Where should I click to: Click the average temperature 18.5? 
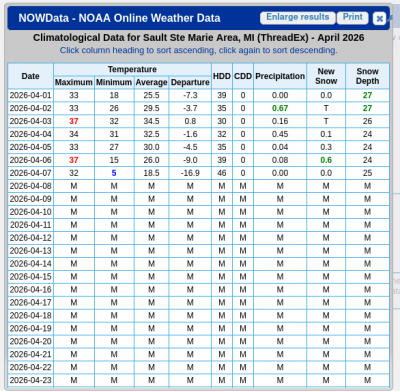pyautogui.click(x=151, y=173)
